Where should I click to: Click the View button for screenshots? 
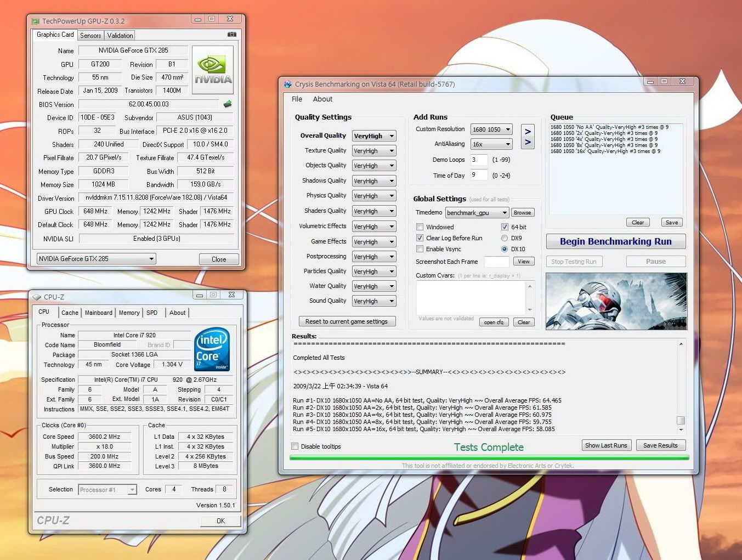click(524, 262)
